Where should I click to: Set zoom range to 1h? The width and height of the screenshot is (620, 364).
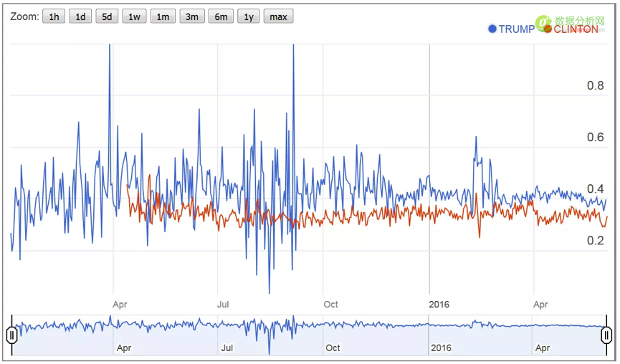pyautogui.click(x=54, y=16)
